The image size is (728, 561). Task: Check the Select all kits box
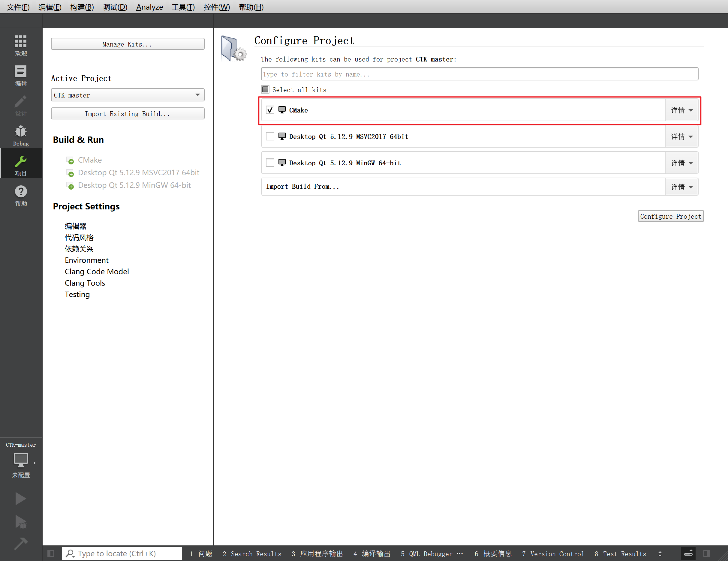[265, 89]
